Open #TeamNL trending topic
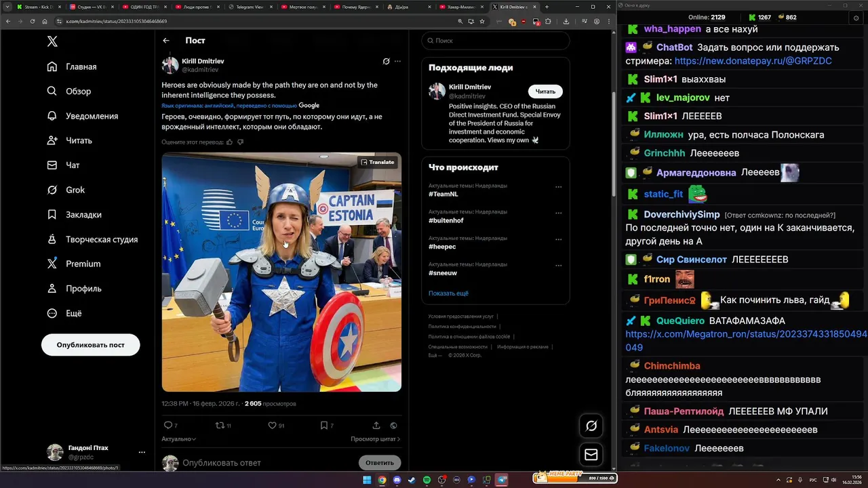 (x=443, y=194)
